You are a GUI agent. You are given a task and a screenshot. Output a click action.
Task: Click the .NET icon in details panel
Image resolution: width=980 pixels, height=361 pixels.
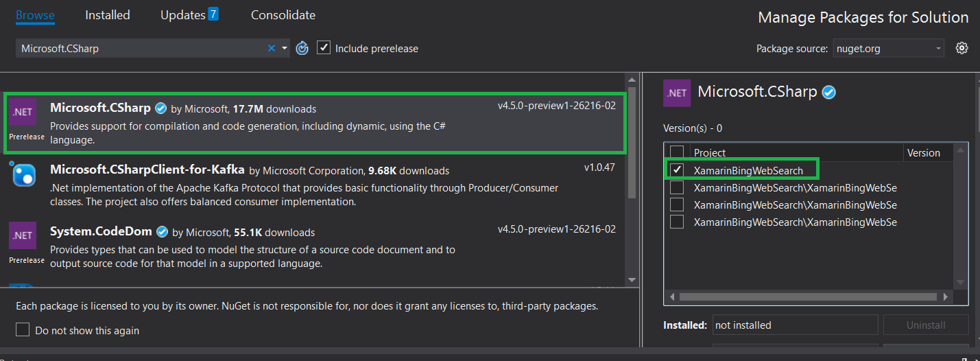[x=677, y=93]
